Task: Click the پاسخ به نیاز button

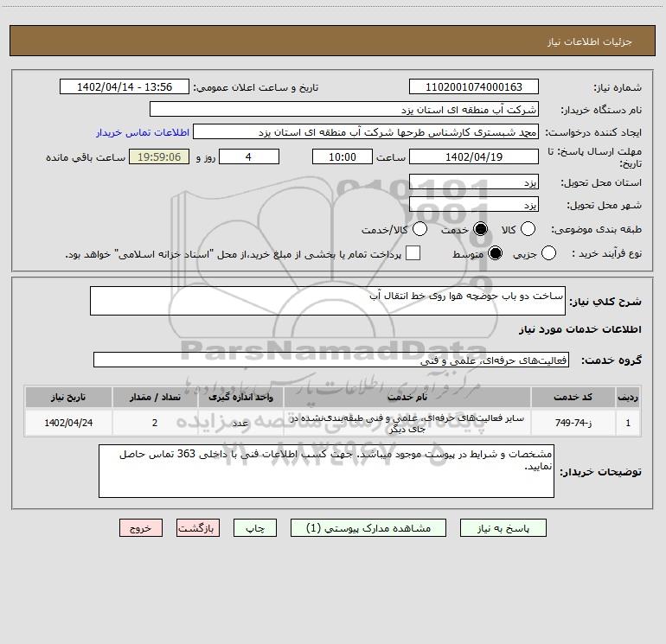Action: 503,528
